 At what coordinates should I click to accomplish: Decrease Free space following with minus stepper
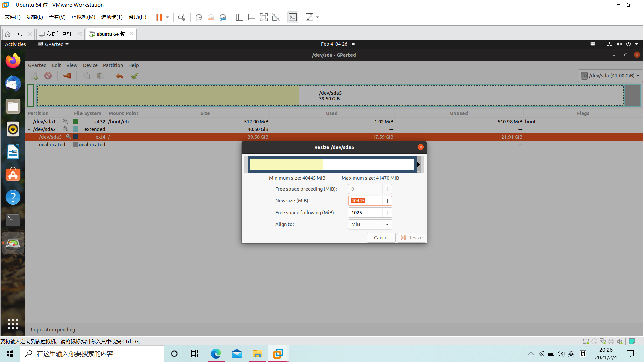378,213
